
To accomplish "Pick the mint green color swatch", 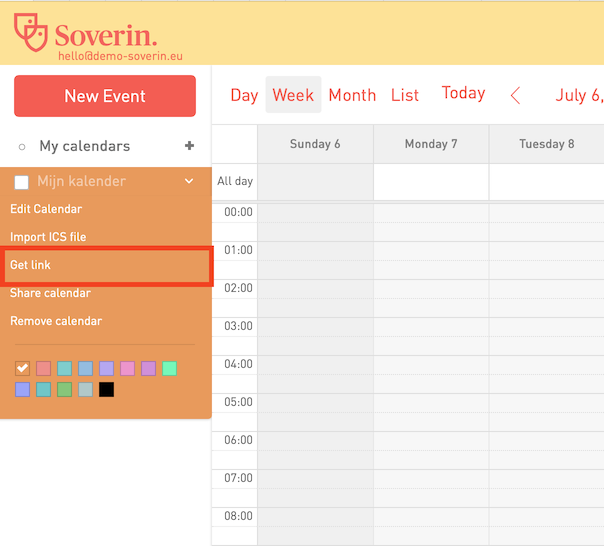I will 169,368.
